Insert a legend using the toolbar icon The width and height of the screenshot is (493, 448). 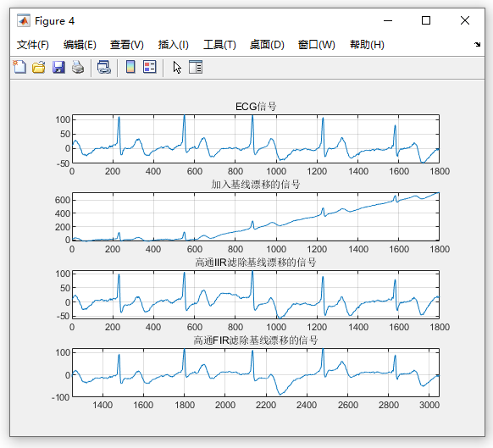pyautogui.click(x=150, y=67)
